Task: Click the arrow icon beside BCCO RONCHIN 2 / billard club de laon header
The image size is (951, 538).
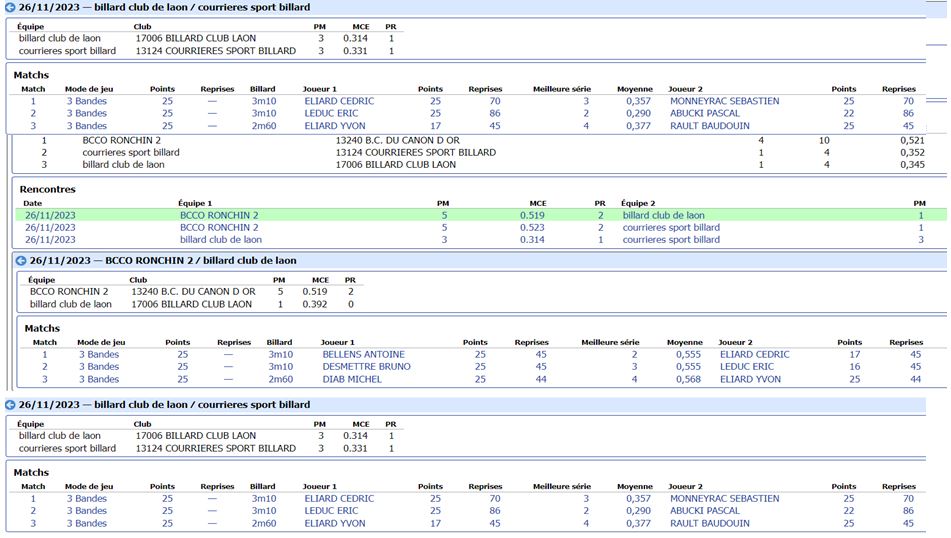Action: coord(21,261)
